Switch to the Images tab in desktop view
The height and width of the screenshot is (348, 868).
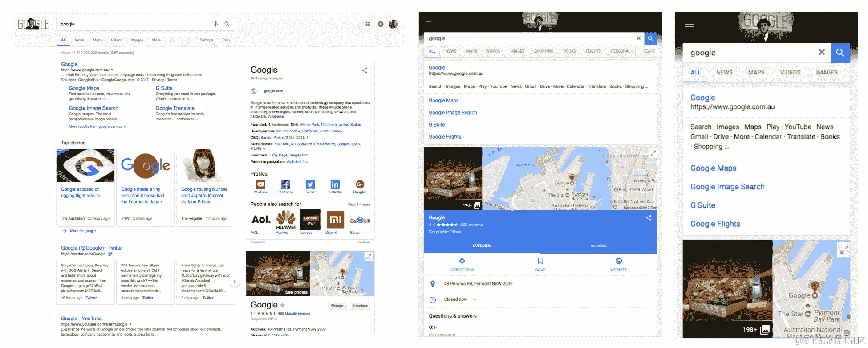(x=137, y=40)
